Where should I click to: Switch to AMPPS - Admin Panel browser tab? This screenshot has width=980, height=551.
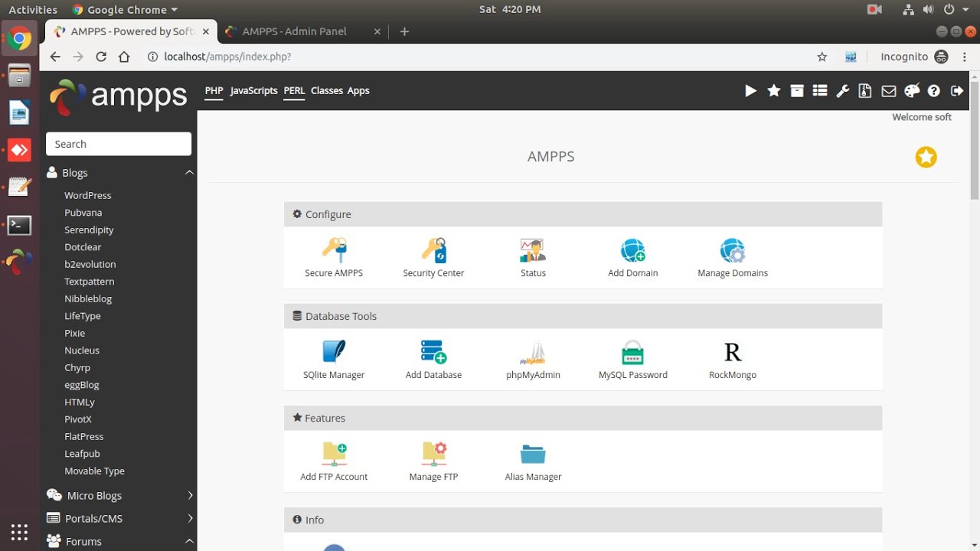coord(303,31)
